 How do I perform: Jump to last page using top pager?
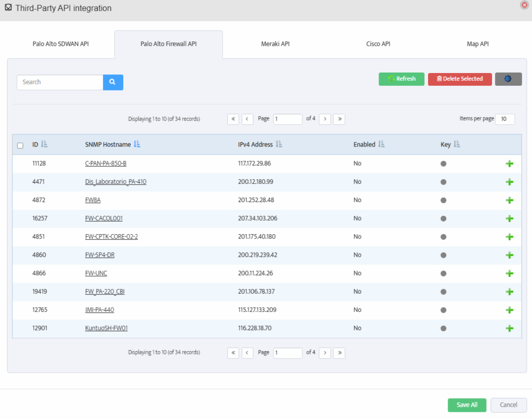coord(339,119)
